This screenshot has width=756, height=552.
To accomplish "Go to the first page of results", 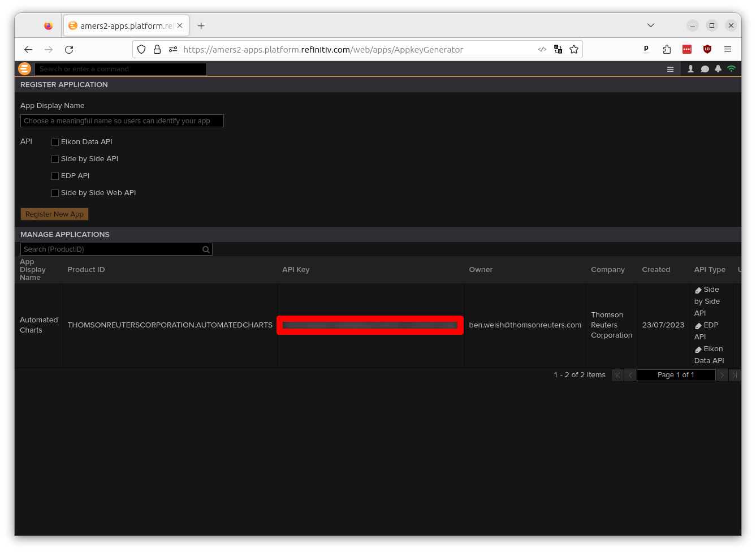I will 617,375.
